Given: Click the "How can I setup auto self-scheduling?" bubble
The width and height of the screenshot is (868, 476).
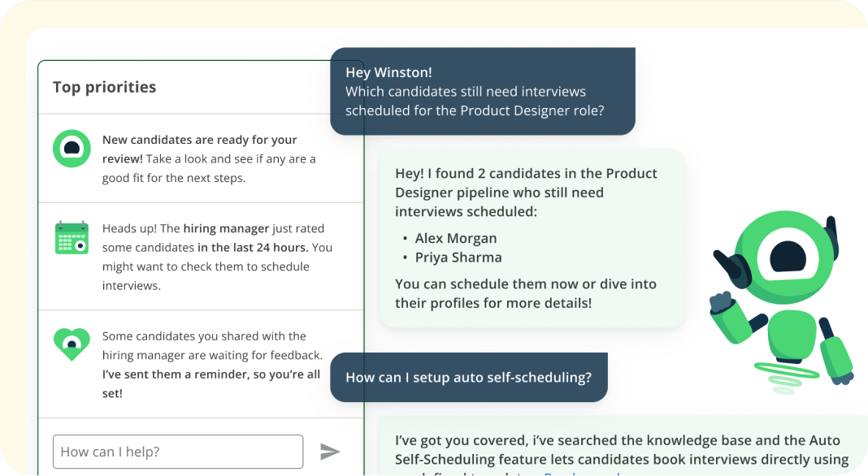Looking at the screenshot, I should pos(468,377).
